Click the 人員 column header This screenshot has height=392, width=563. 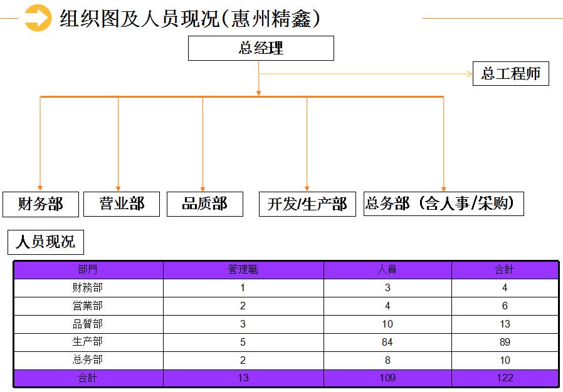[x=387, y=270]
